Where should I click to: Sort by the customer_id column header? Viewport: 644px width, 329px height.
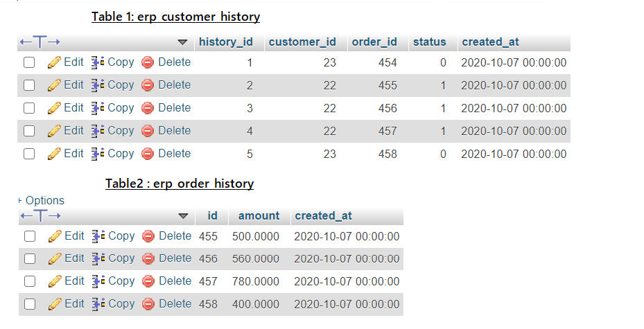pos(302,42)
